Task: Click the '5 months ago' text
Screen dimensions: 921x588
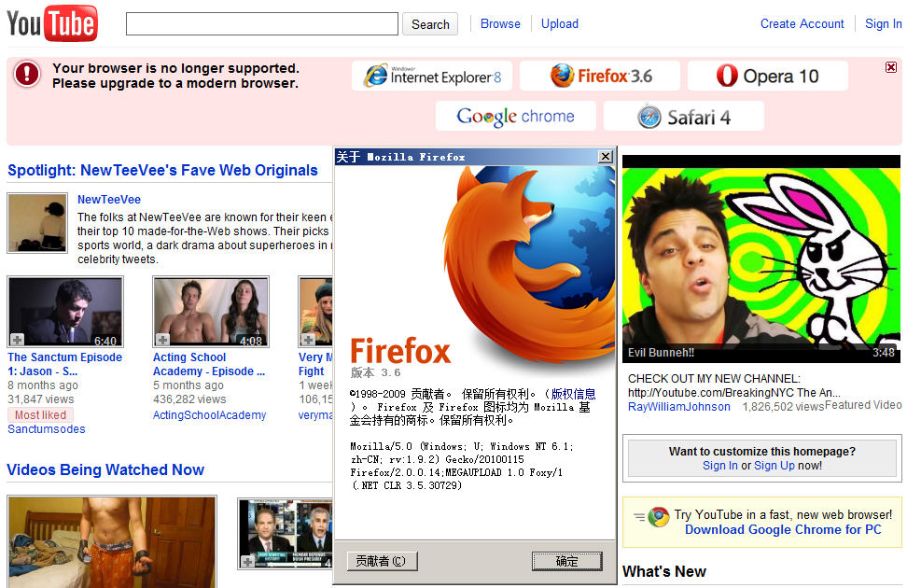Action: tap(188, 385)
